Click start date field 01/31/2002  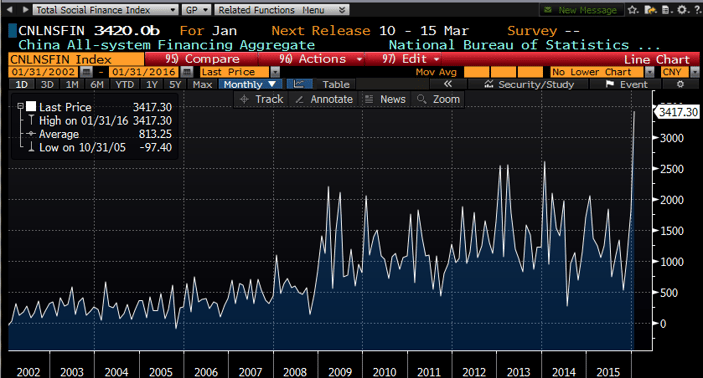point(43,72)
